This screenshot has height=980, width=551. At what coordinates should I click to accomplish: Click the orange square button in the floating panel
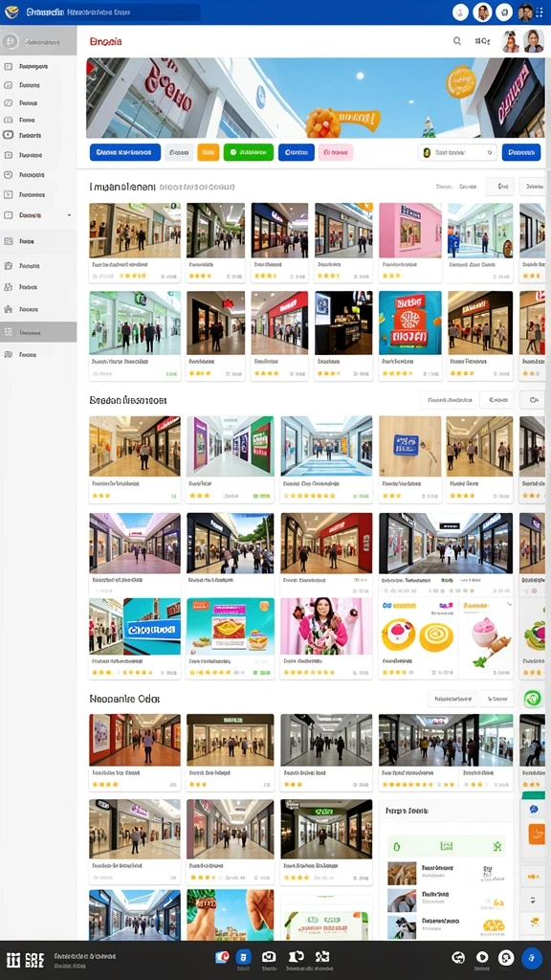coord(536,834)
